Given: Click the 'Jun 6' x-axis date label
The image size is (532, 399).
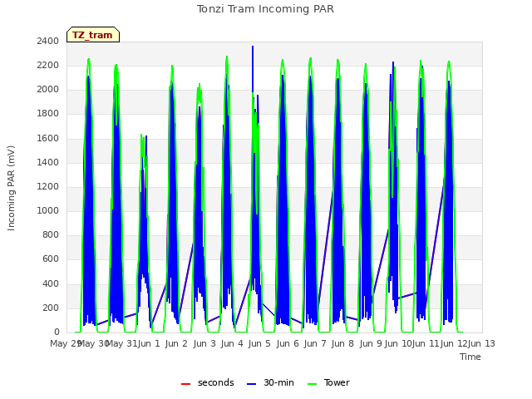Looking at the screenshot, I should [288, 343].
